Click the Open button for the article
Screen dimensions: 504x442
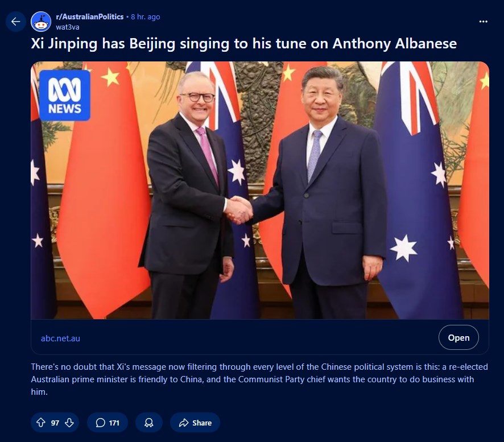pos(458,337)
